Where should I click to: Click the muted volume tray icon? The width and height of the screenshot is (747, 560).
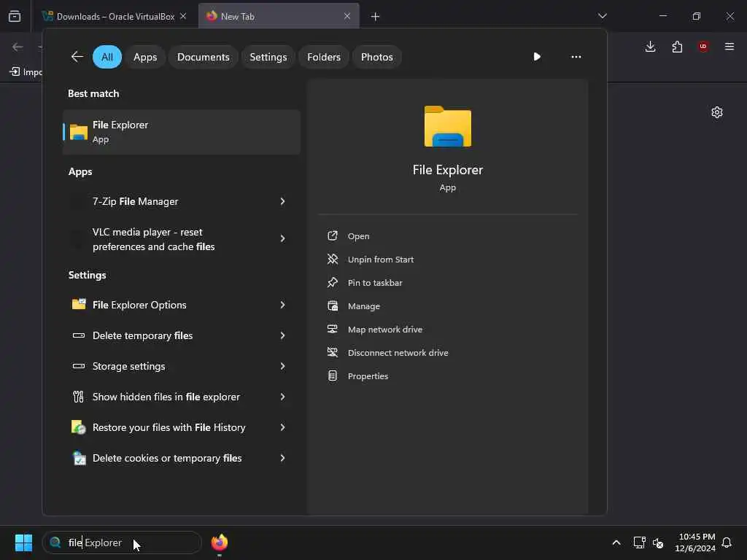pyautogui.click(x=658, y=542)
